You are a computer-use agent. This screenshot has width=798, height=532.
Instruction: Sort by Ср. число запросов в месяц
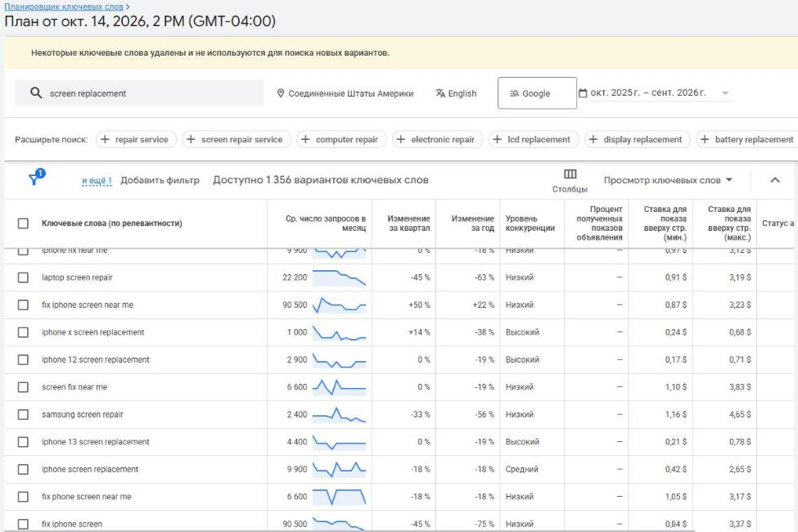(x=326, y=223)
